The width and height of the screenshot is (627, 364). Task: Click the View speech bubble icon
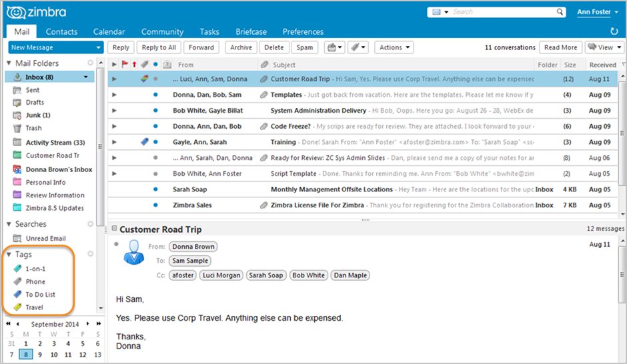click(x=592, y=47)
